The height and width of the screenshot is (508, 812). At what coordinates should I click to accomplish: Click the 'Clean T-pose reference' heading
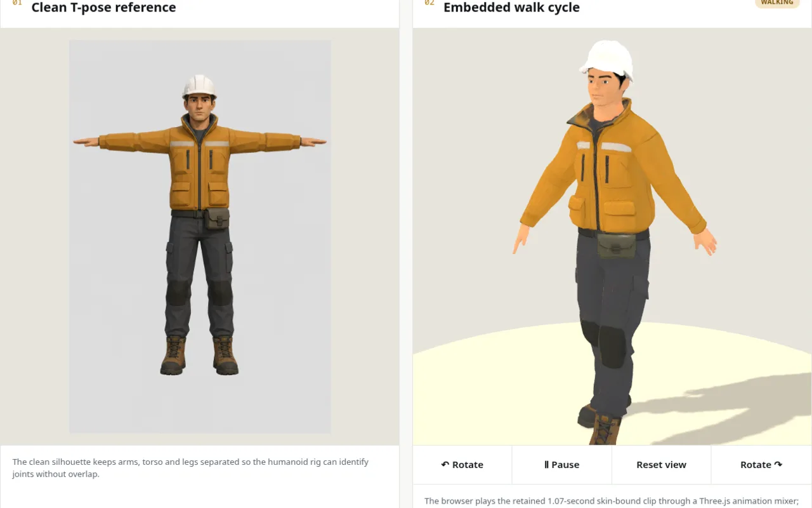(x=103, y=8)
